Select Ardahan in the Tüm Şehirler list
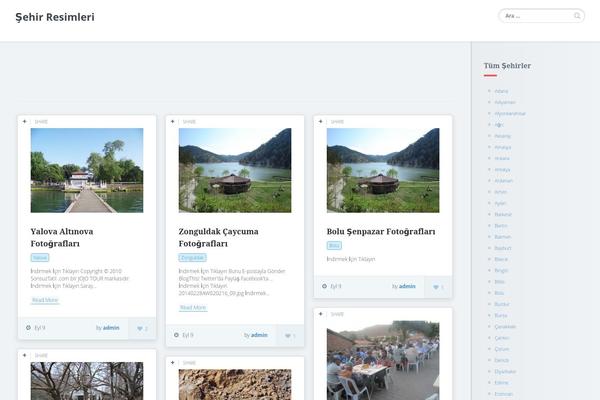Viewport: 600px width, 400px height. click(x=503, y=181)
